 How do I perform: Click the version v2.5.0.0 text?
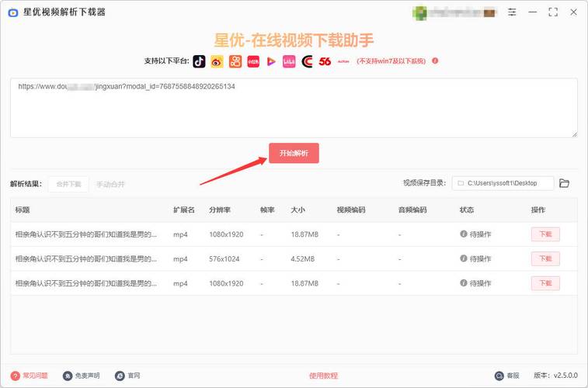click(555, 376)
